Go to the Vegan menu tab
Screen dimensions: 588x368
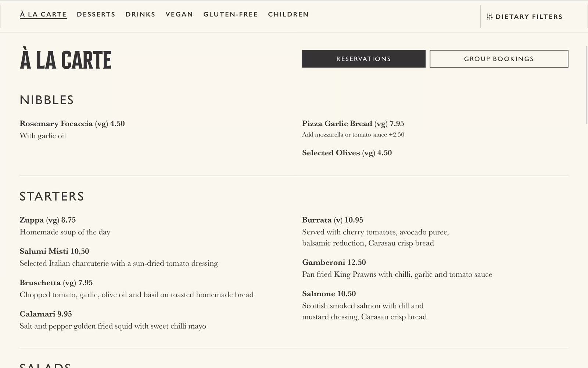179,14
